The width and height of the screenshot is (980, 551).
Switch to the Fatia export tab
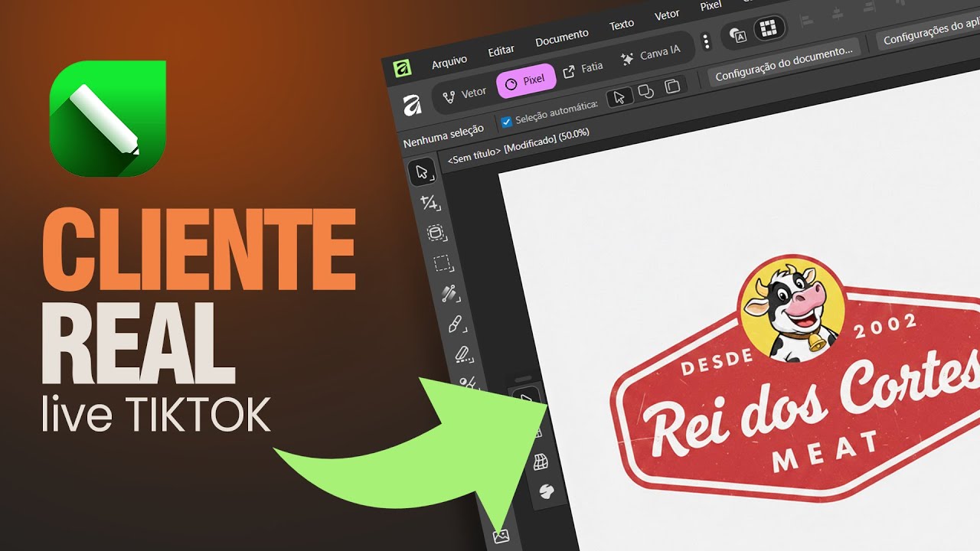click(x=583, y=68)
